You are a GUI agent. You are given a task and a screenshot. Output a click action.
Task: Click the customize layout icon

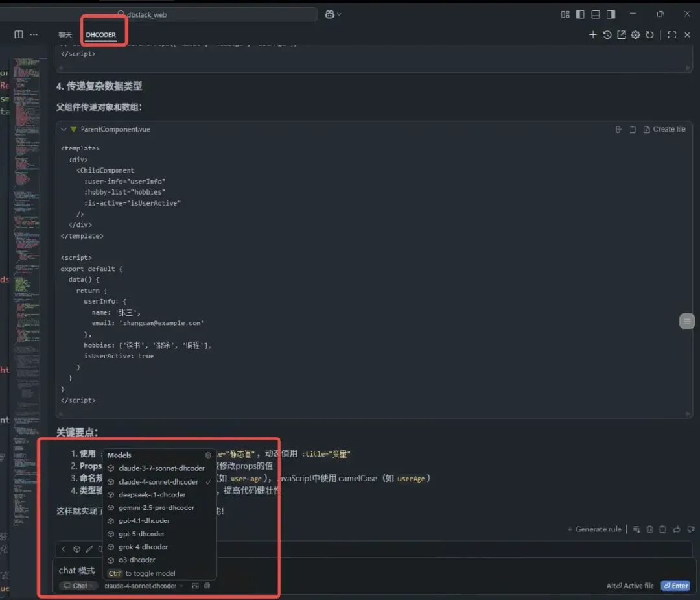tap(565, 14)
